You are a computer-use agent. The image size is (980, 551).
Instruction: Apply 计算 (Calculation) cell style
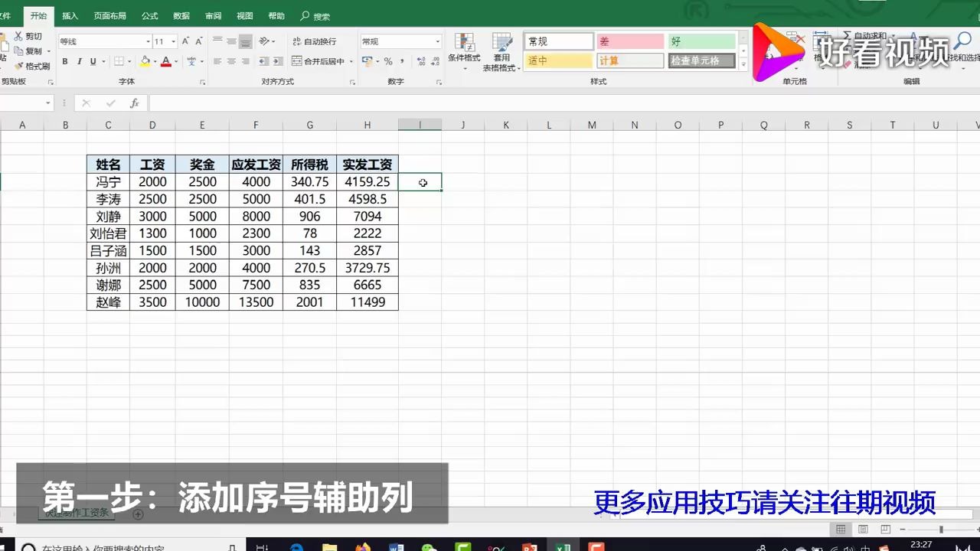coord(630,60)
